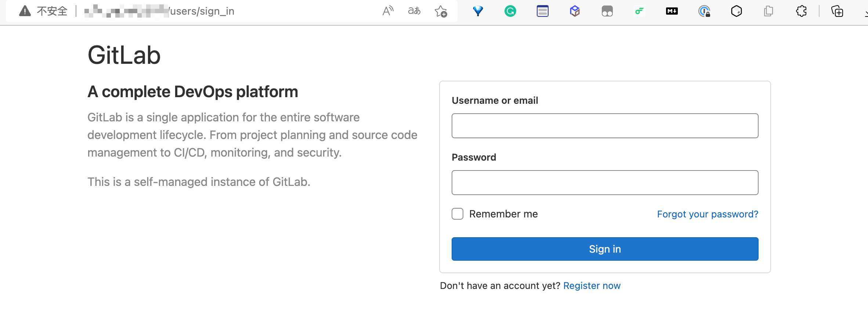The image size is (868, 330).
Task: Focus the Username or email field
Action: point(605,126)
